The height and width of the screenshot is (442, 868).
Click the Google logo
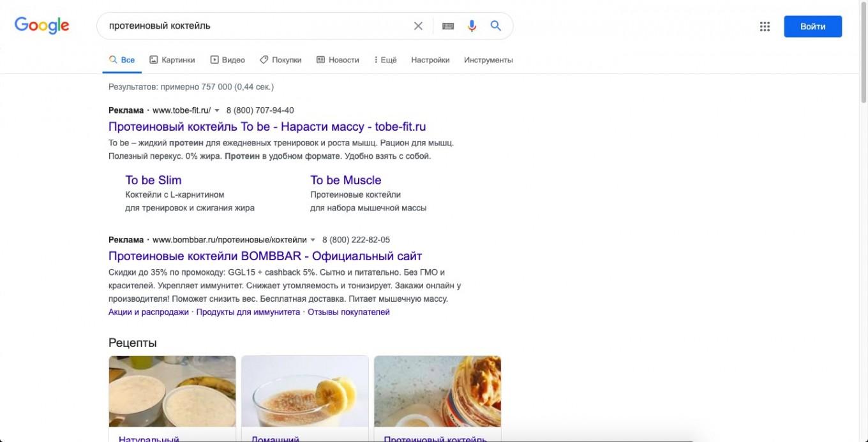pos(41,26)
